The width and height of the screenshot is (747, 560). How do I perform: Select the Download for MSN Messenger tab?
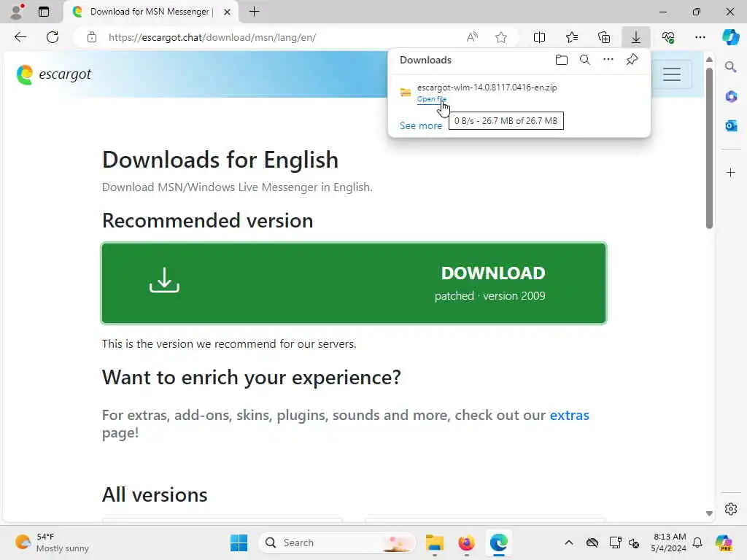click(x=150, y=12)
